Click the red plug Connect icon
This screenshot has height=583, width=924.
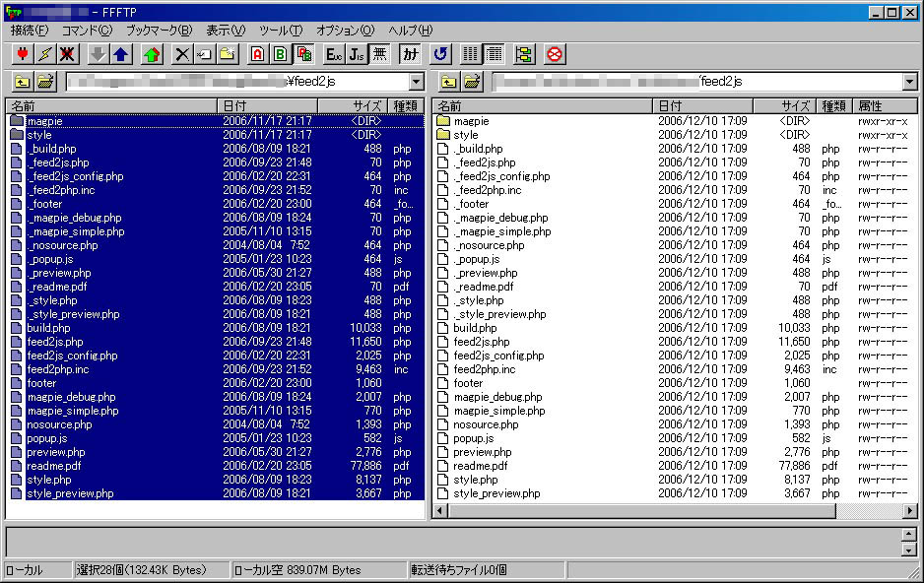23,54
